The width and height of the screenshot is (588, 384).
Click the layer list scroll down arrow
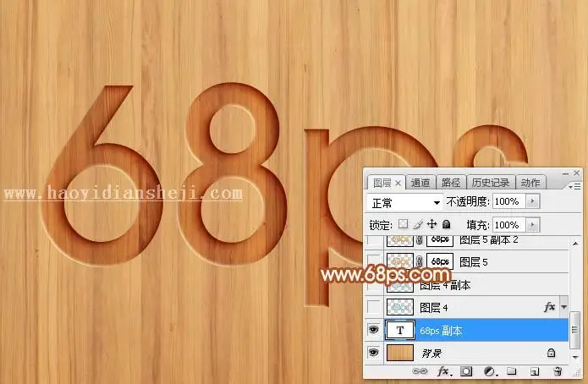574,357
